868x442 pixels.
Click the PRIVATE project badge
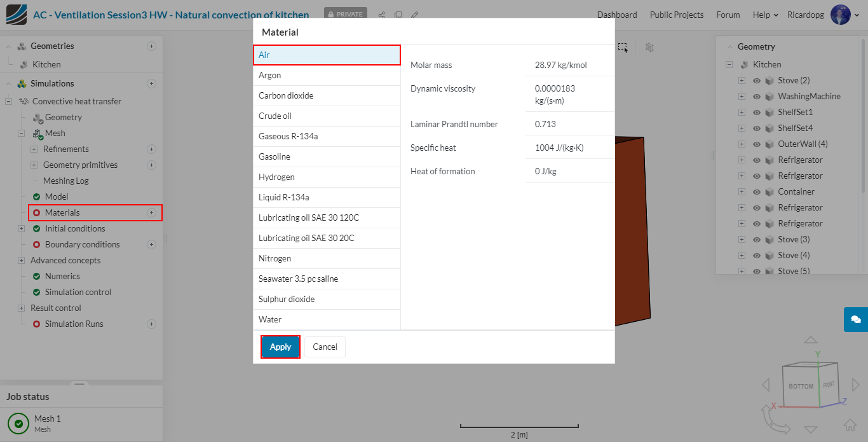tap(346, 14)
